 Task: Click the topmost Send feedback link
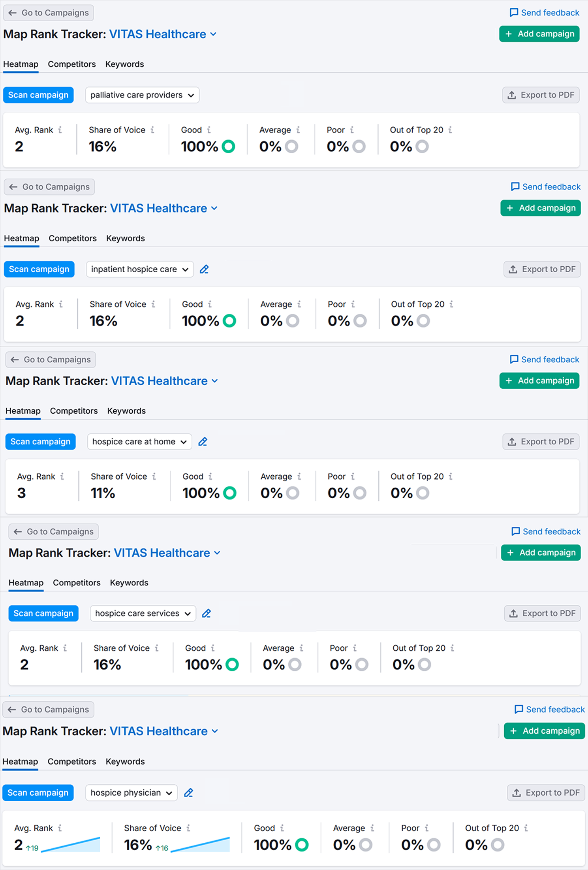coord(545,13)
